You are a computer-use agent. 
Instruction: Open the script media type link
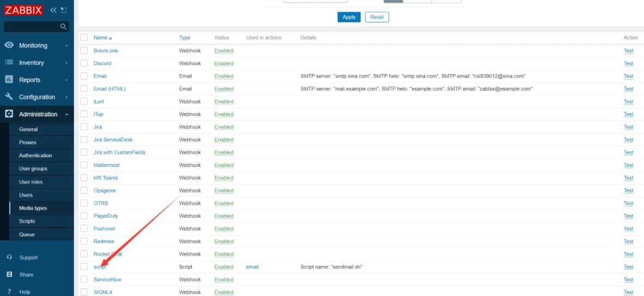[x=100, y=267]
